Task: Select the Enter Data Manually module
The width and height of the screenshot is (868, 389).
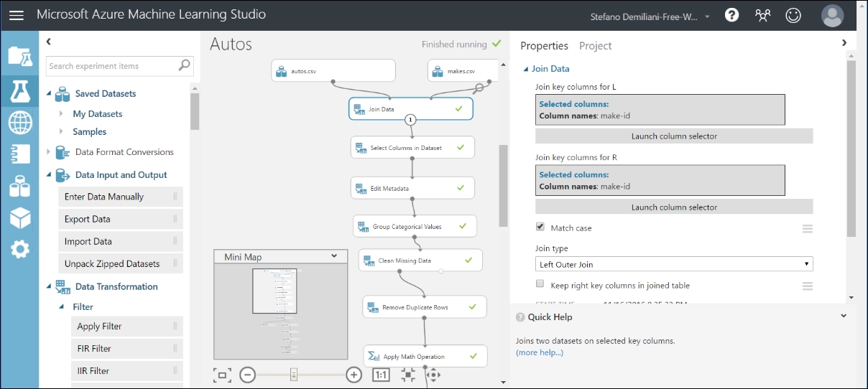Action: point(119,197)
